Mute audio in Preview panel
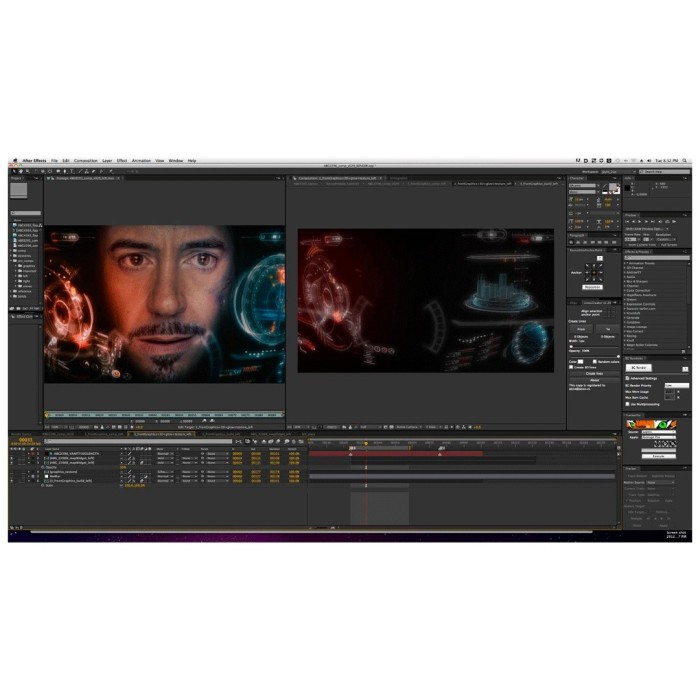700x700 pixels. click(660, 221)
